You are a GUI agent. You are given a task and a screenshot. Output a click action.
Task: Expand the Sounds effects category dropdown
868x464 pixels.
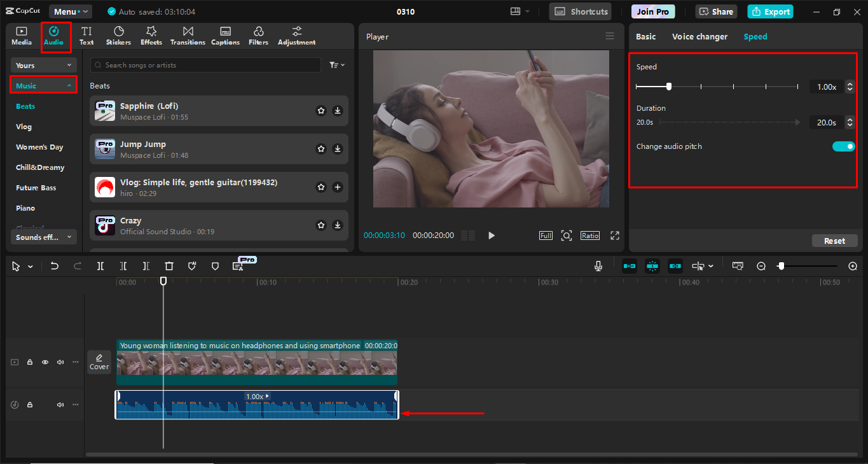[43, 237]
